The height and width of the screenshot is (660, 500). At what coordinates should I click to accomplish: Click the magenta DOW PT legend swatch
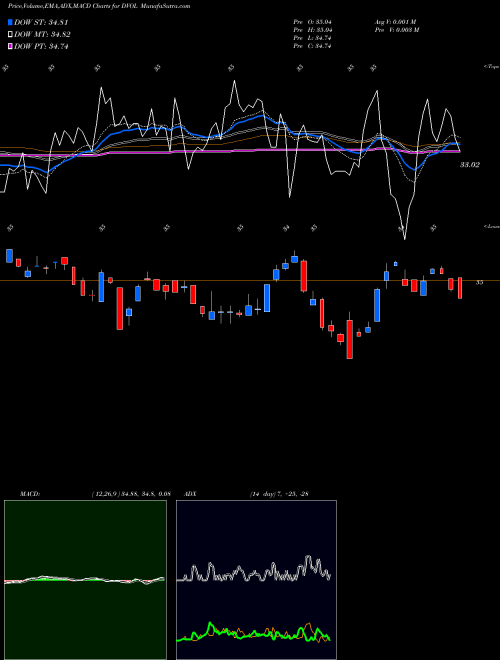coord(10,46)
